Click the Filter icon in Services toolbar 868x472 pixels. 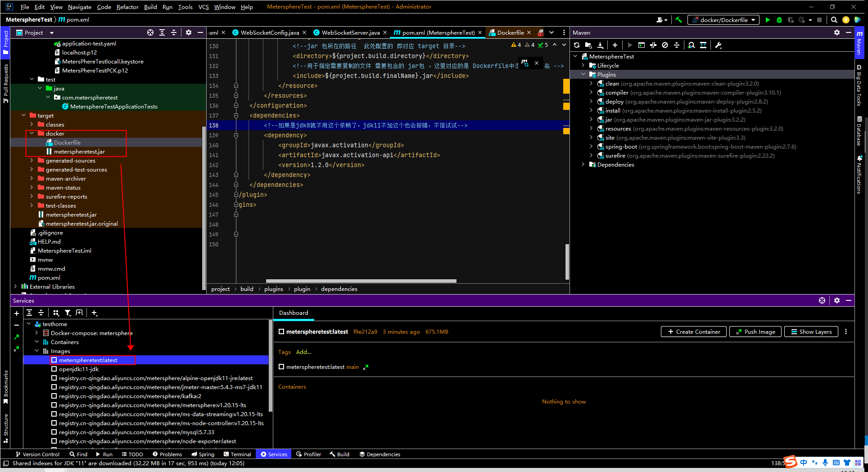68,313
